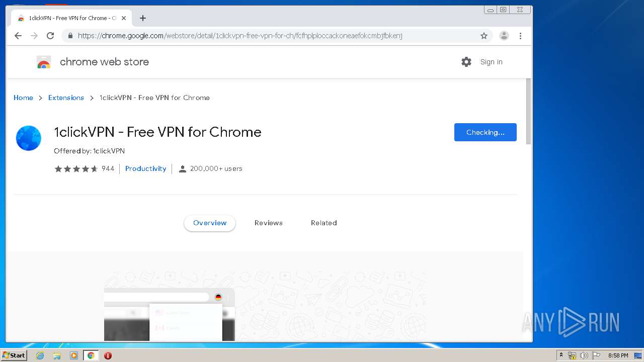The image size is (644, 362).
Task: Click the volume speaker tray icon
Action: (x=584, y=355)
